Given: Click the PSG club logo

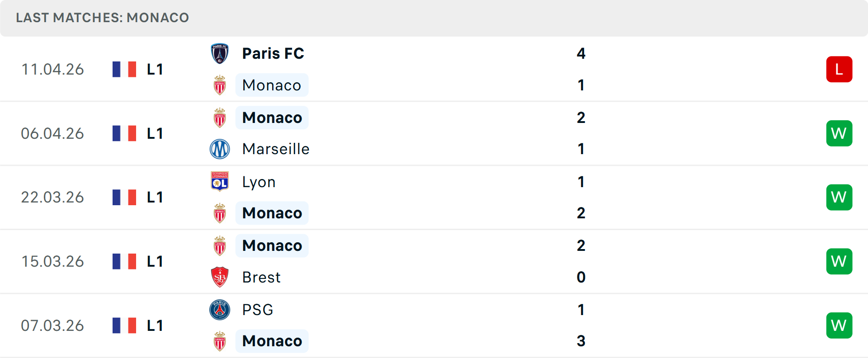Looking at the screenshot, I should click(x=220, y=310).
